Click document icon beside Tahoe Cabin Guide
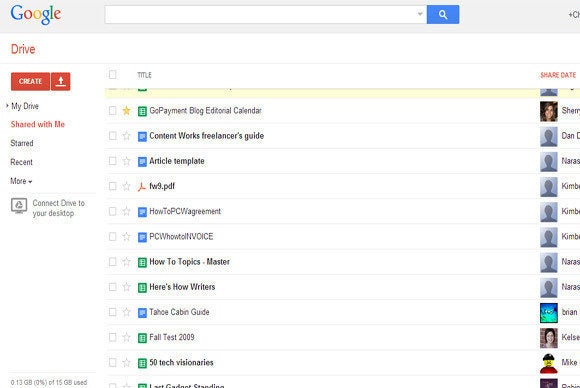This screenshot has height=388, width=580. [x=142, y=313]
